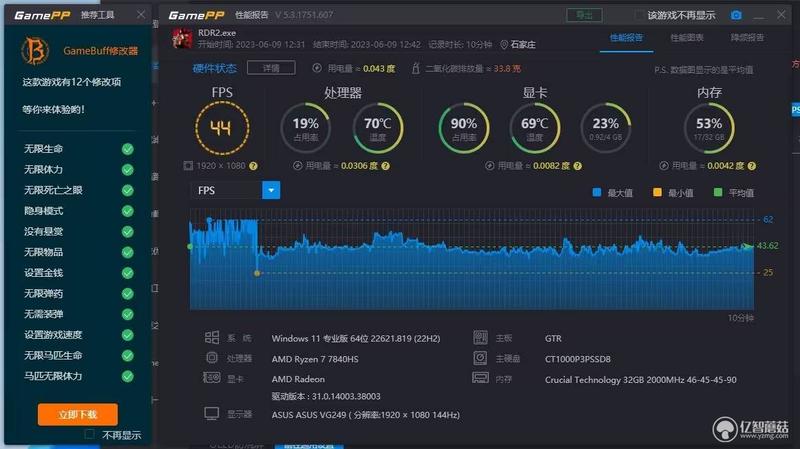Switch to the 性能图表 tab

(x=687, y=38)
